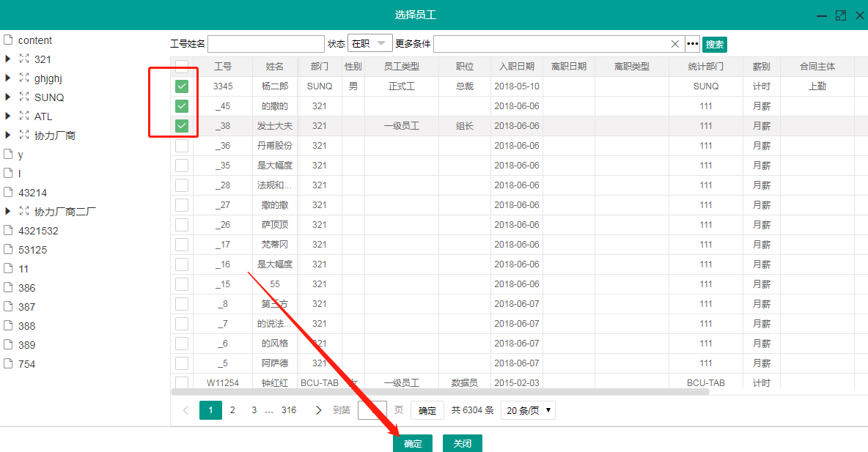Click the clear X icon in search conditions

675,44
